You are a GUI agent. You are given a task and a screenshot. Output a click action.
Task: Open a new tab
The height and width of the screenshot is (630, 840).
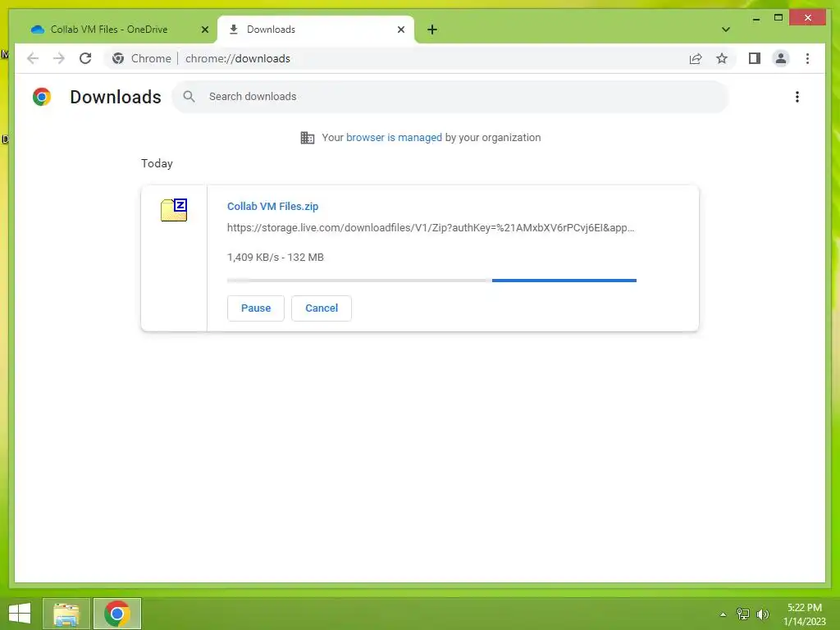pyautogui.click(x=432, y=30)
